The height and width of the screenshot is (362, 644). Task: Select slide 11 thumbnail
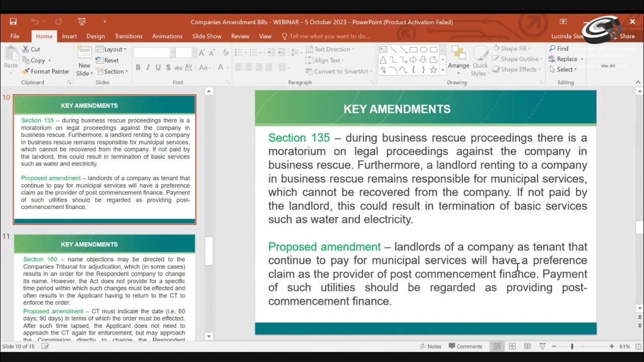[x=105, y=287]
